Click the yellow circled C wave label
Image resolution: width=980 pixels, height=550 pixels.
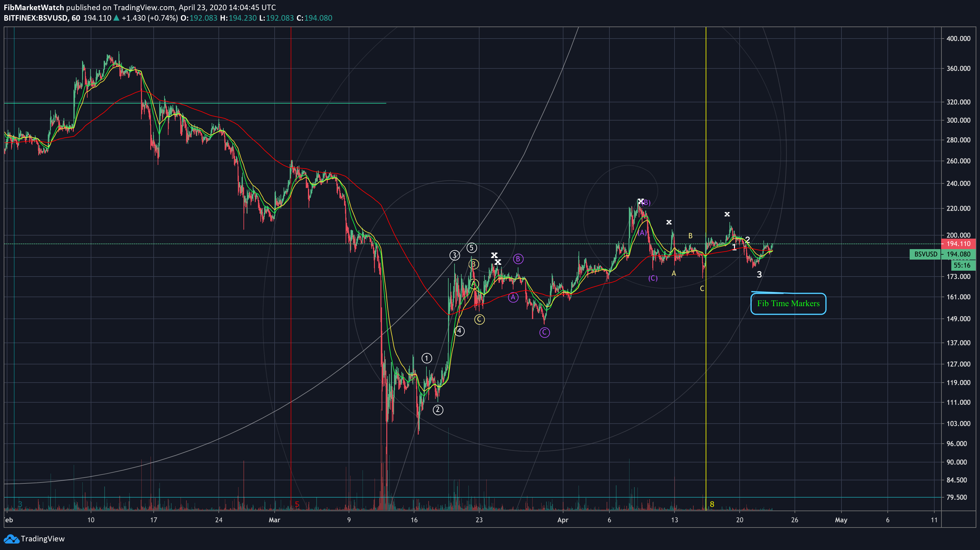[479, 319]
